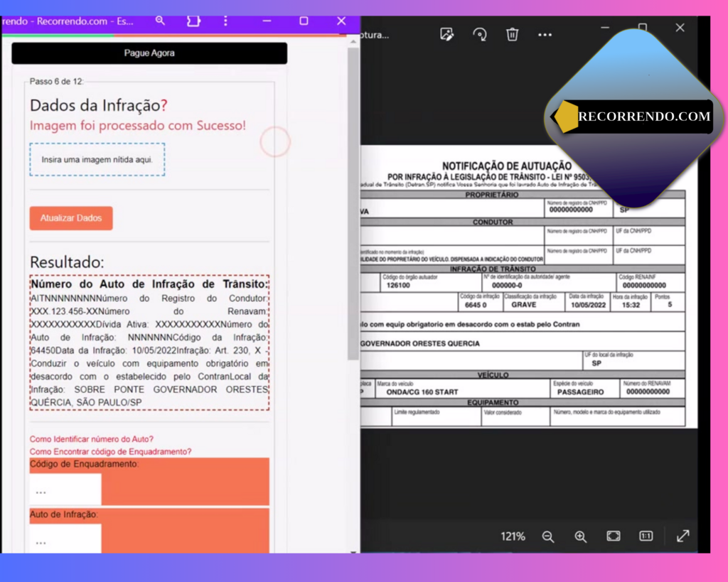The width and height of the screenshot is (728, 582).
Task: Zoom out the notification image
Action: pos(548,537)
